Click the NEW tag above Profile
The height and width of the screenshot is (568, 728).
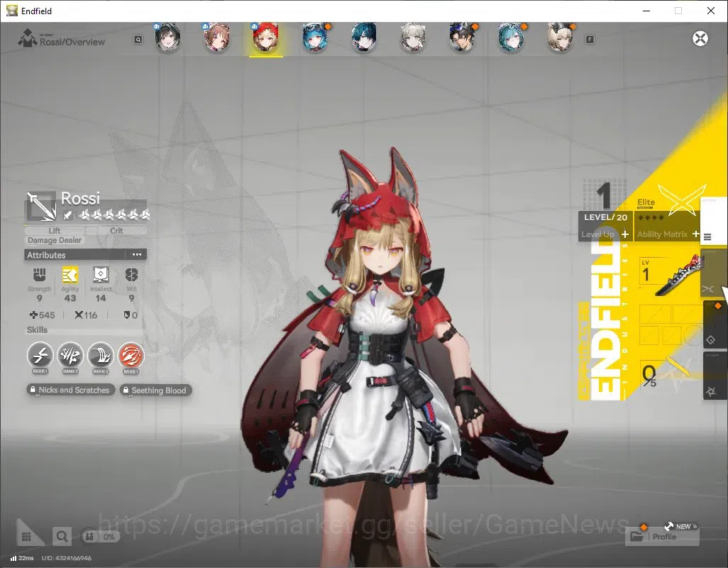pyautogui.click(x=681, y=526)
